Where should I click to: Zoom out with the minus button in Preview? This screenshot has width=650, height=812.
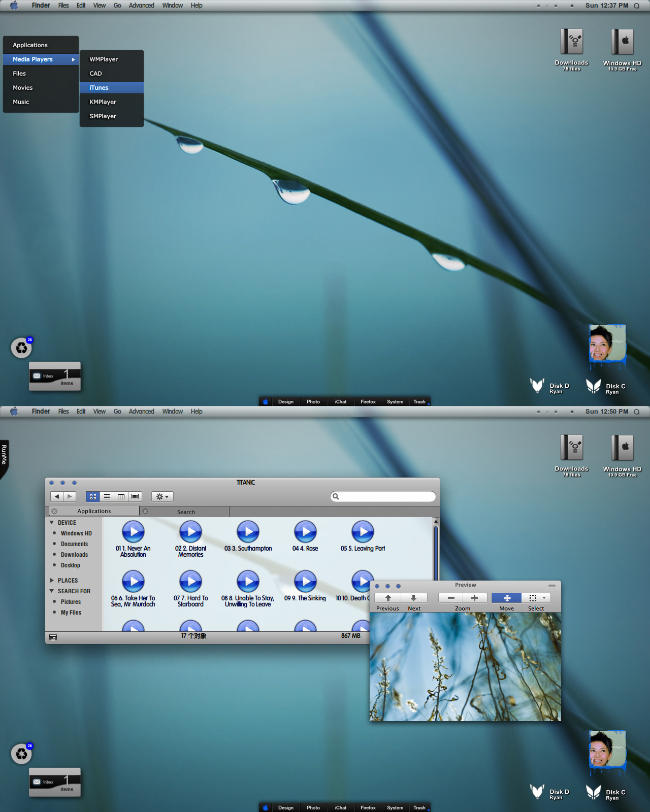point(451,598)
